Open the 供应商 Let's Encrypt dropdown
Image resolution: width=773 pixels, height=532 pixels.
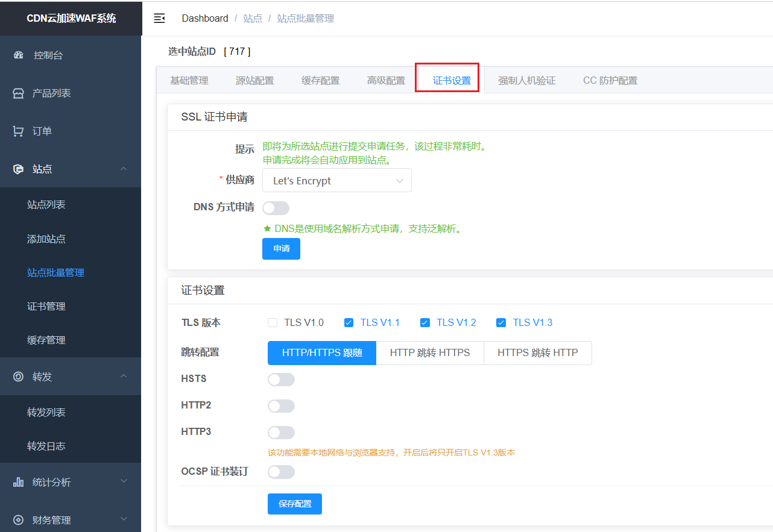[336, 181]
